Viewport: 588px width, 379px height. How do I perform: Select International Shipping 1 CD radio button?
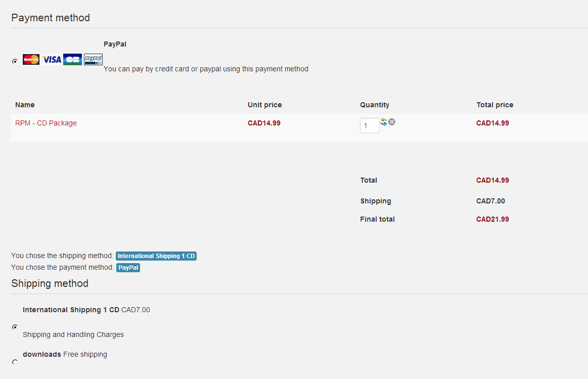pyautogui.click(x=15, y=327)
